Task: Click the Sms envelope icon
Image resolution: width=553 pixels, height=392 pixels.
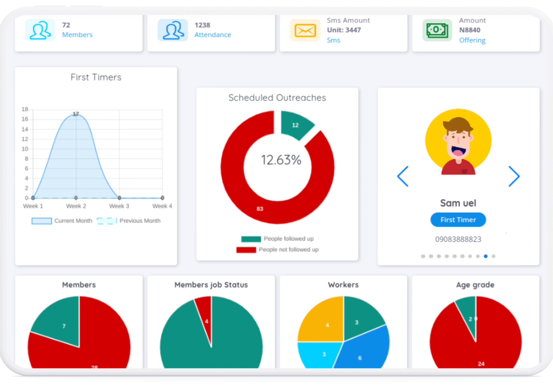Action: [x=305, y=30]
